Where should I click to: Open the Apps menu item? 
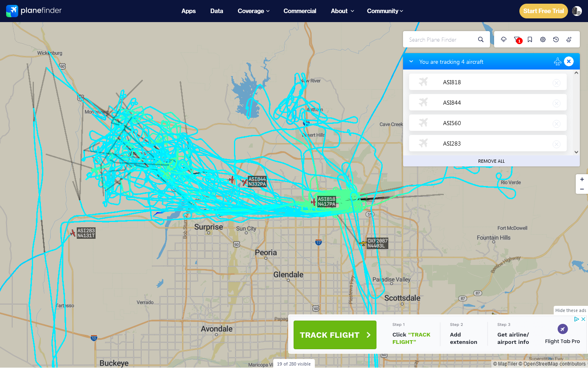click(189, 11)
